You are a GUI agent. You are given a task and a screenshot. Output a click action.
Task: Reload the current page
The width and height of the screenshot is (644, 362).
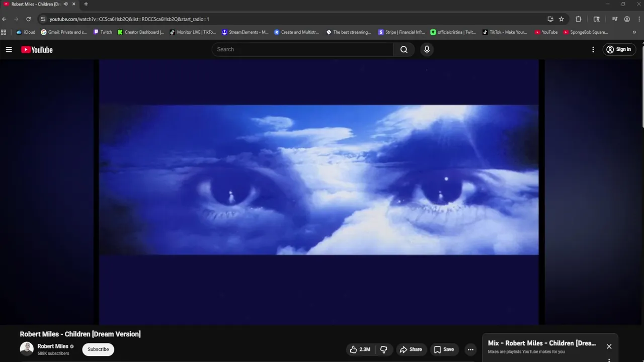pyautogui.click(x=28, y=19)
